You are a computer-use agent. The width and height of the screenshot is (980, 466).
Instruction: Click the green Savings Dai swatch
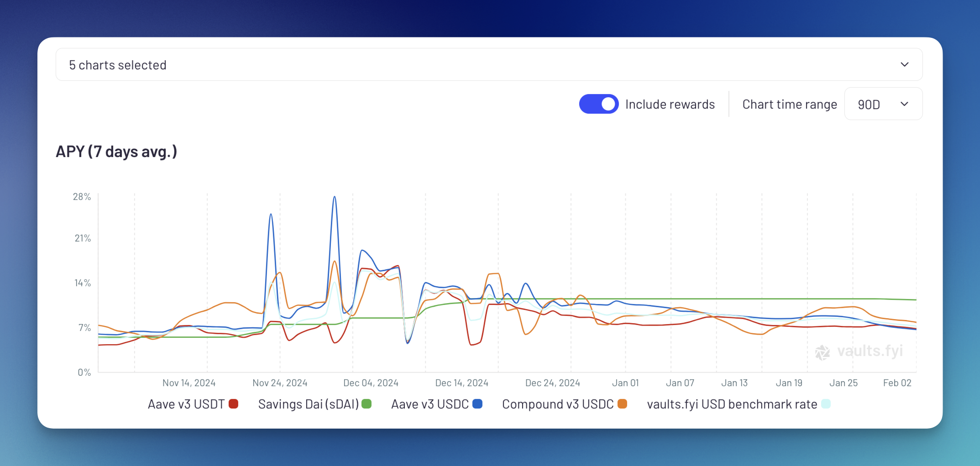coord(366,404)
